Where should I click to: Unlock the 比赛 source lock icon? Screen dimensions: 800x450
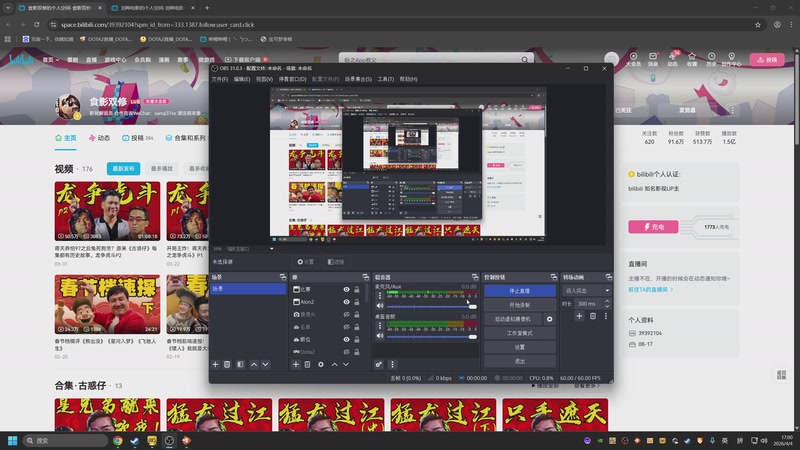tap(357, 289)
